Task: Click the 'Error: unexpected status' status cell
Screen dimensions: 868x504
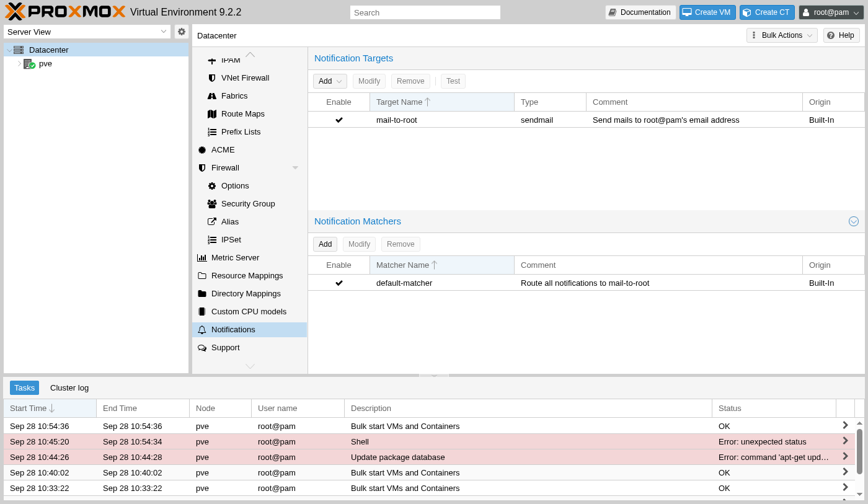Action: point(774,441)
